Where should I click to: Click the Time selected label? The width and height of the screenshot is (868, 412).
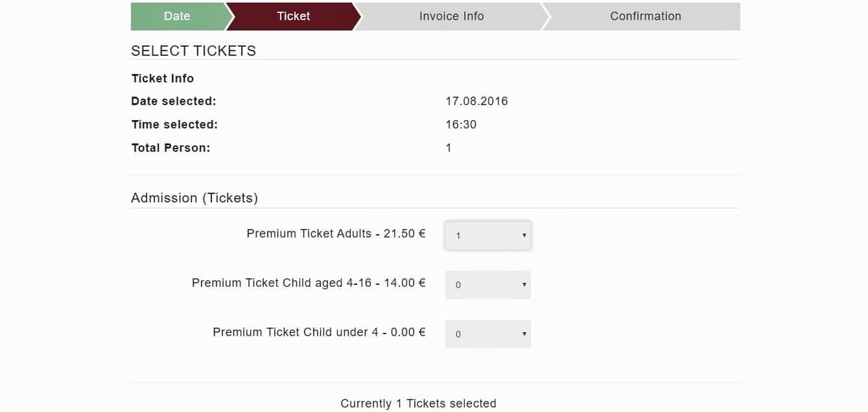[x=174, y=125]
